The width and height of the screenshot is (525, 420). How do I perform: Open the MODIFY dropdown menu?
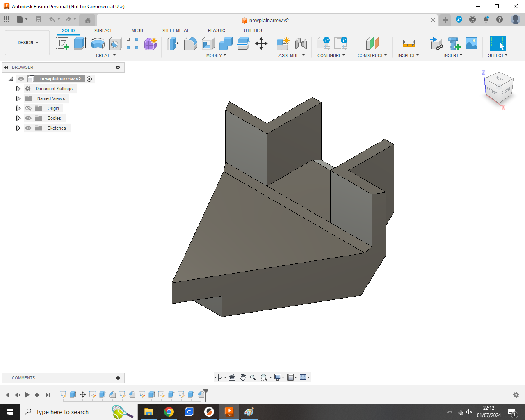click(x=216, y=55)
